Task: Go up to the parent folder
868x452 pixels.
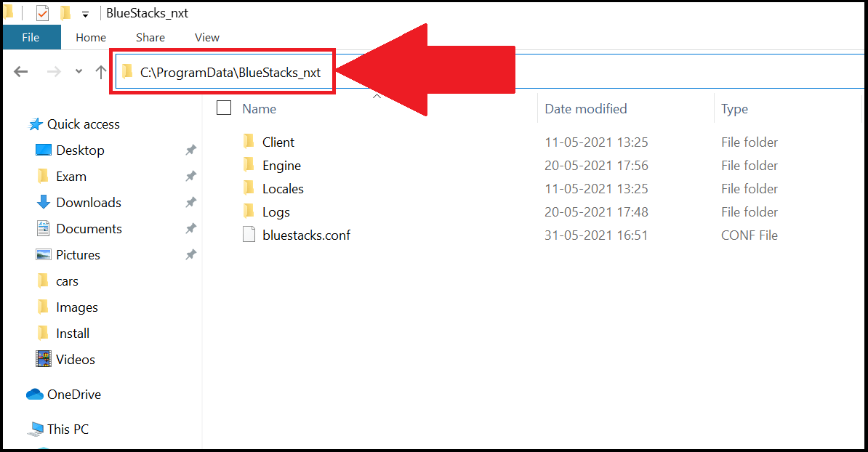Action: pyautogui.click(x=100, y=71)
